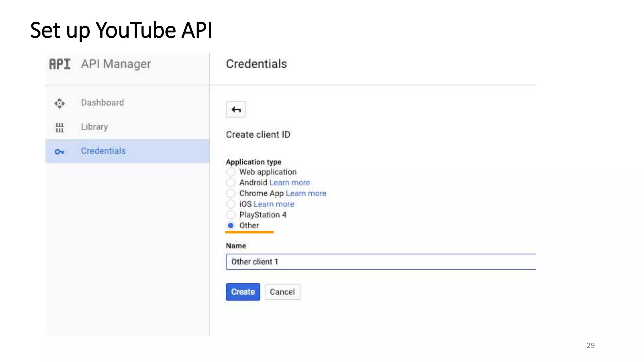Click the Dashboard icon in sidebar
This screenshot has width=644, height=362.
pyautogui.click(x=59, y=103)
